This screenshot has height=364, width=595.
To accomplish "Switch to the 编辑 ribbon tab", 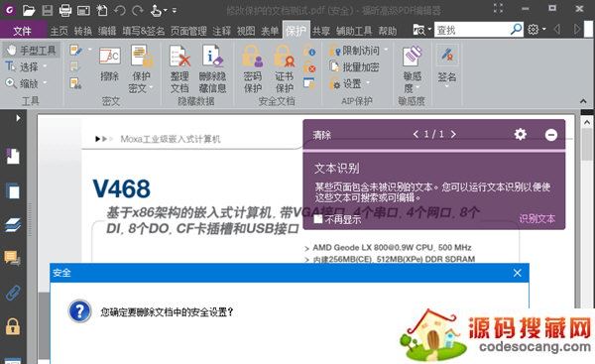I will pos(107,31).
